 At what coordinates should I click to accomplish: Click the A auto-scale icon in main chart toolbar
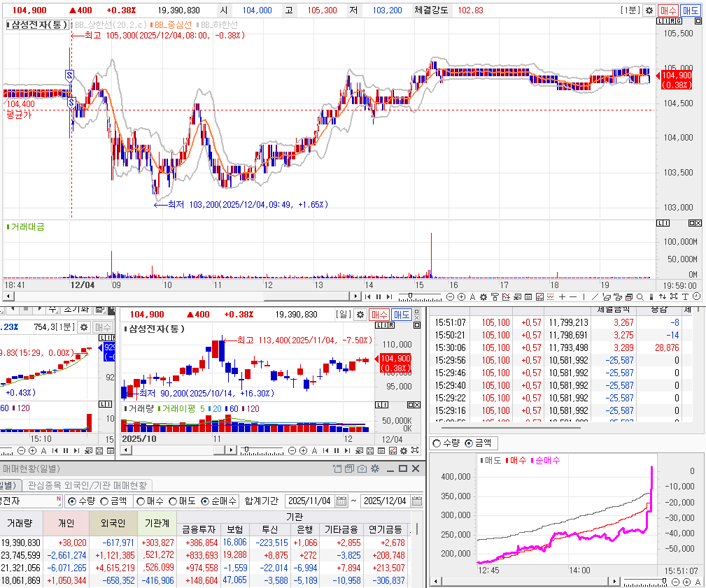[x=472, y=296]
